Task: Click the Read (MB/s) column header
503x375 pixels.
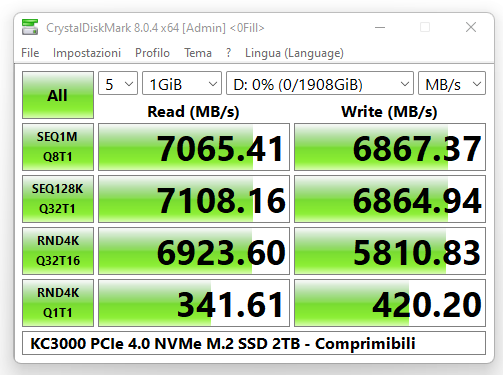Action: [193, 112]
